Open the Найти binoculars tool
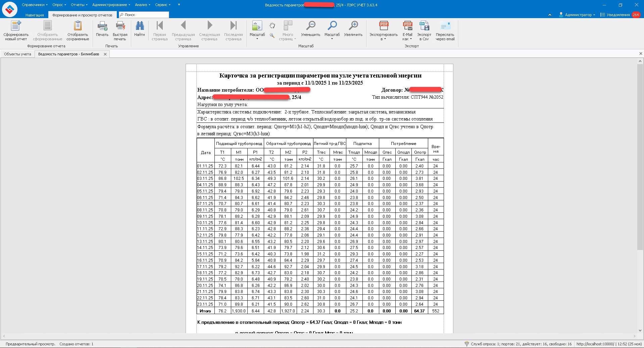 (x=139, y=26)
